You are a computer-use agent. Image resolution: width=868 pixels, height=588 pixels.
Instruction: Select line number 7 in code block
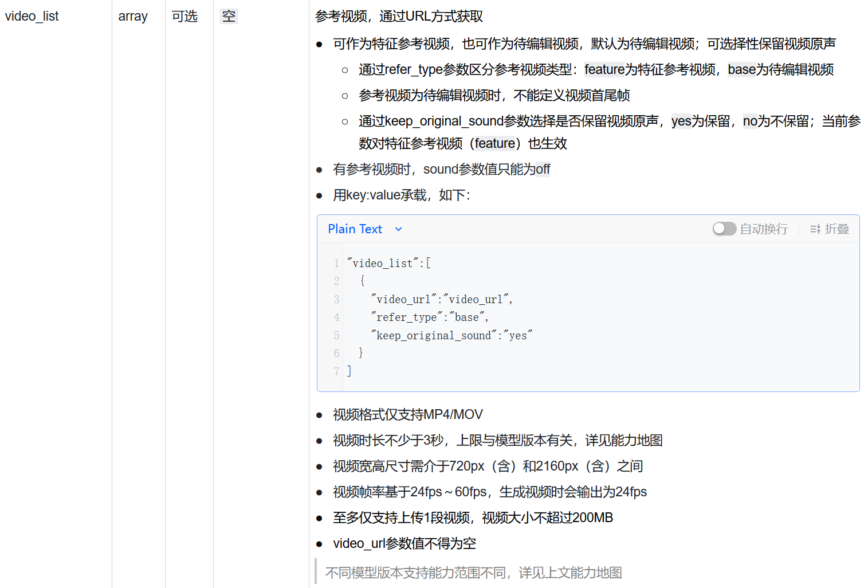(336, 371)
